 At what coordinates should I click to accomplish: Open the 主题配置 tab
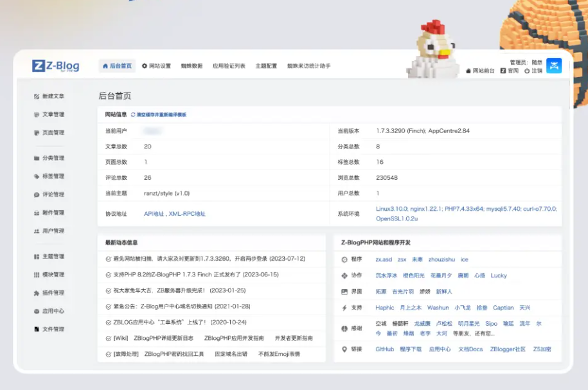(x=266, y=66)
